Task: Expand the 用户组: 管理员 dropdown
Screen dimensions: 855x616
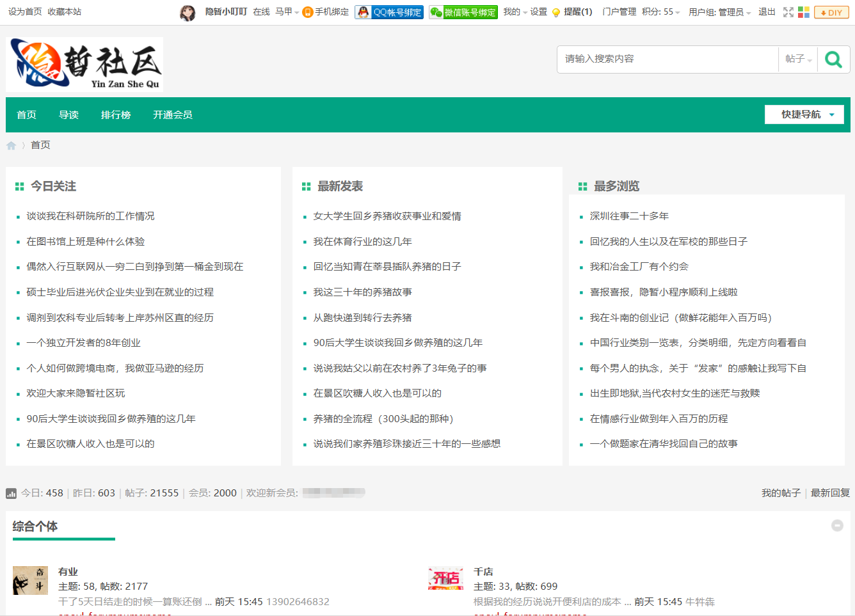Action: (719, 12)
